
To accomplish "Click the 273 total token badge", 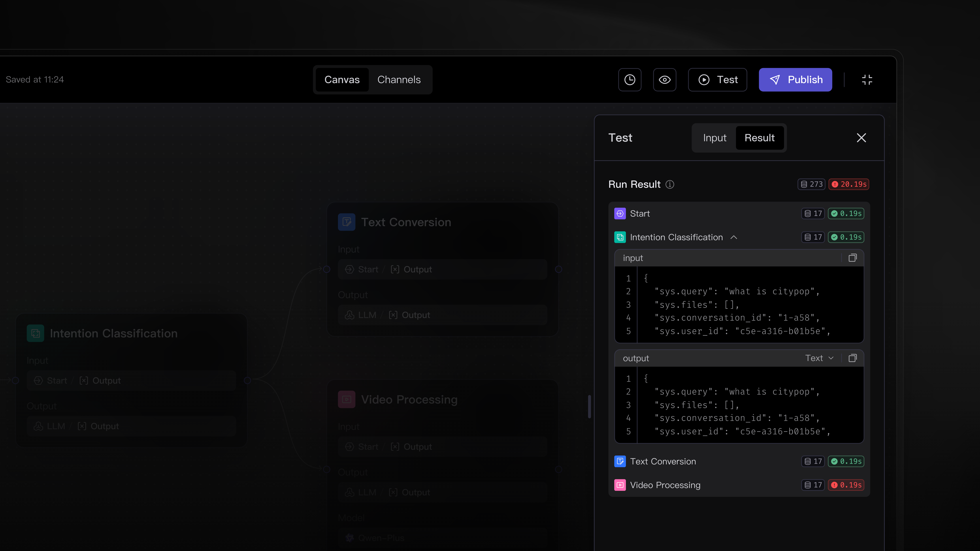I will [x=811, y=184].
